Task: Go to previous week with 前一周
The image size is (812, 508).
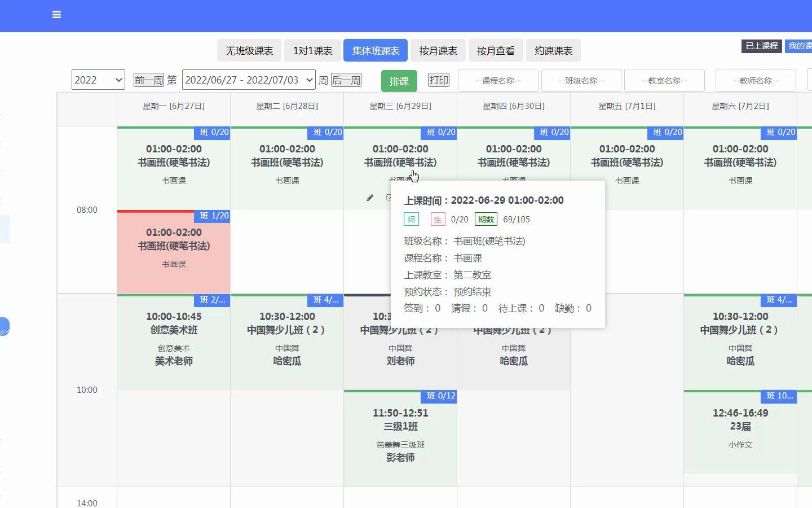Action: 148,80
